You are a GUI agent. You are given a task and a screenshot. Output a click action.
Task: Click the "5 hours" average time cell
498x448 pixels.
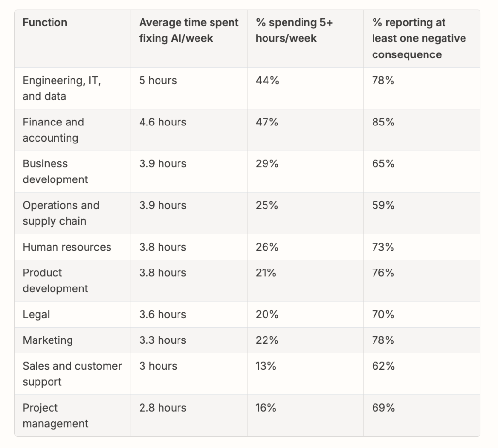[x=158, y=80]
